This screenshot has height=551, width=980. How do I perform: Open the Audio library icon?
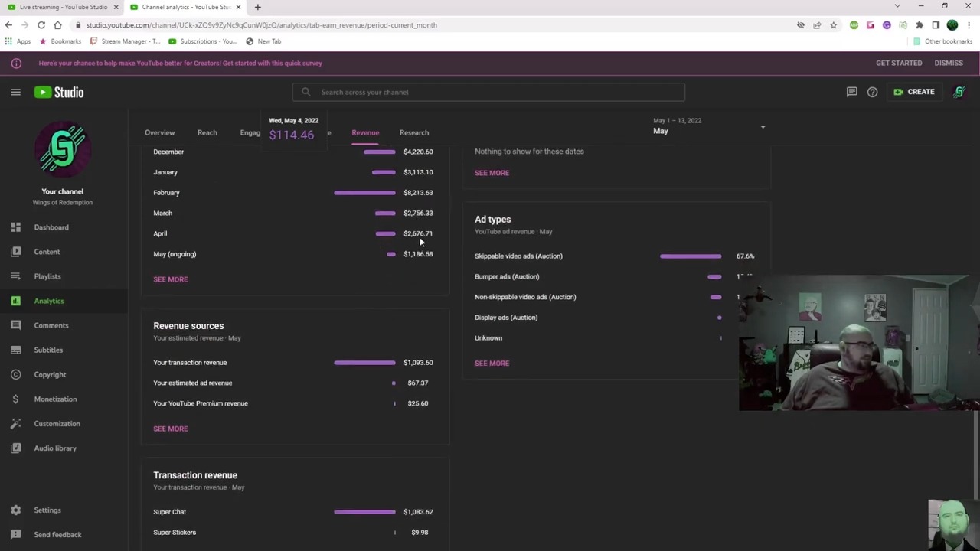(x=15, y=448)
